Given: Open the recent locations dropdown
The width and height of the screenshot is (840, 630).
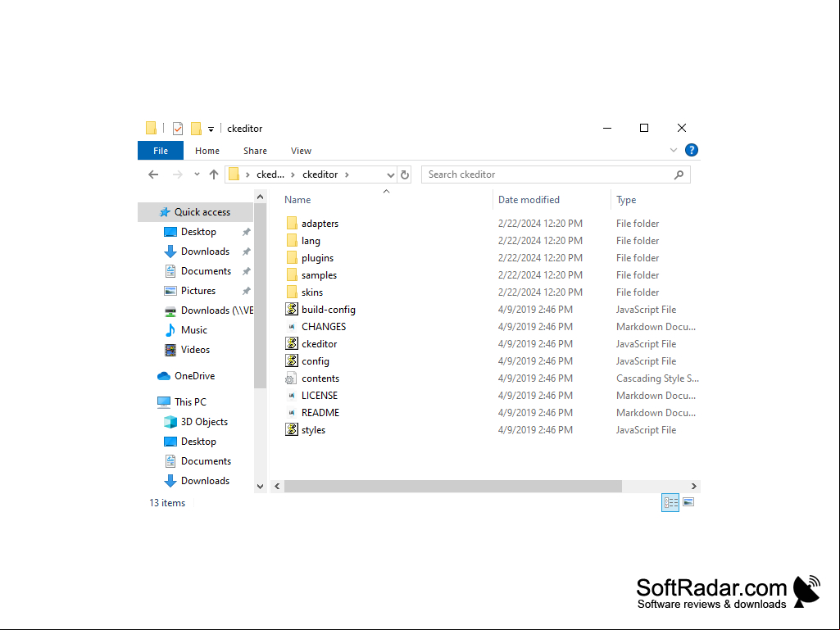Looking at the screenshot, I should click(197, 174).
